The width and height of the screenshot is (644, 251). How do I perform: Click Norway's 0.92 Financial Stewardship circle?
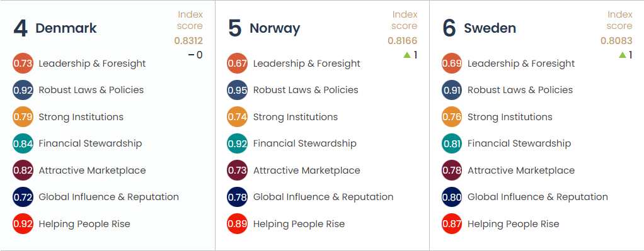coord(238,143)
